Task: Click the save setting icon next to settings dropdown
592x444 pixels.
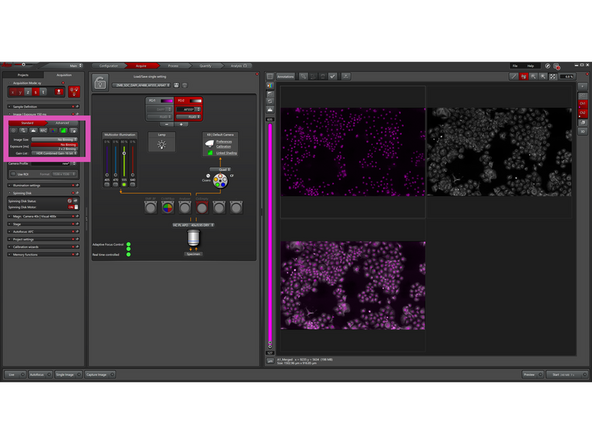Action: pos(176,85)
